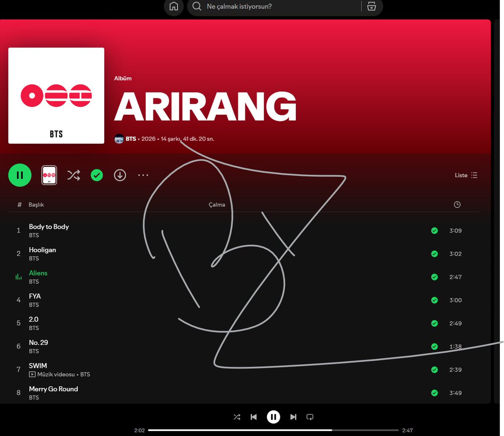Screen dimensions: 504x436
Task: Play track No. 29
Action: [39, 342]
